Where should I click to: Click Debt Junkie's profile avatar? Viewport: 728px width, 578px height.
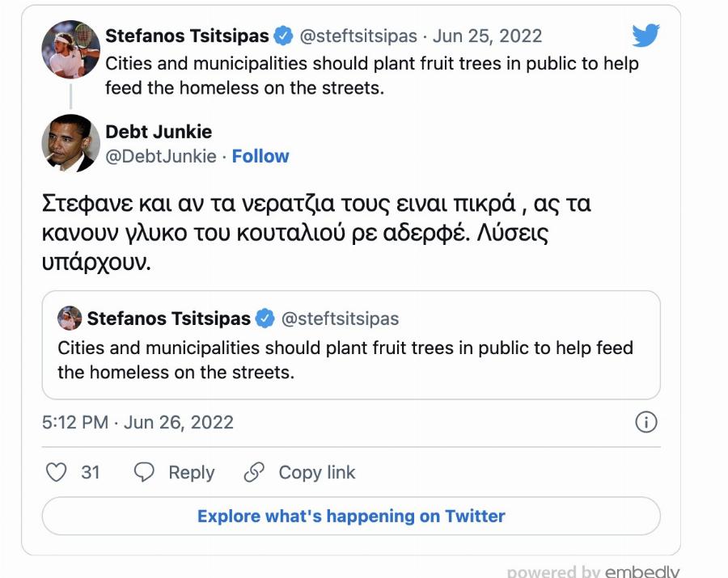click(x=69, y=142)
